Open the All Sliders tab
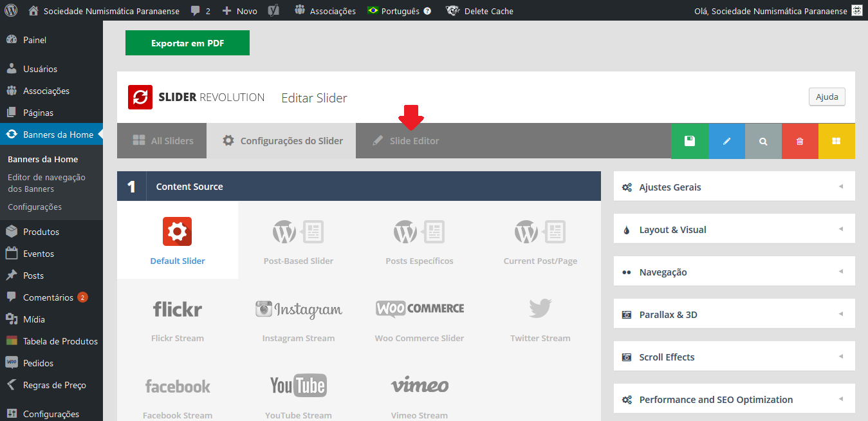This screenshot has width=868, height=421. tap(162, 140)
